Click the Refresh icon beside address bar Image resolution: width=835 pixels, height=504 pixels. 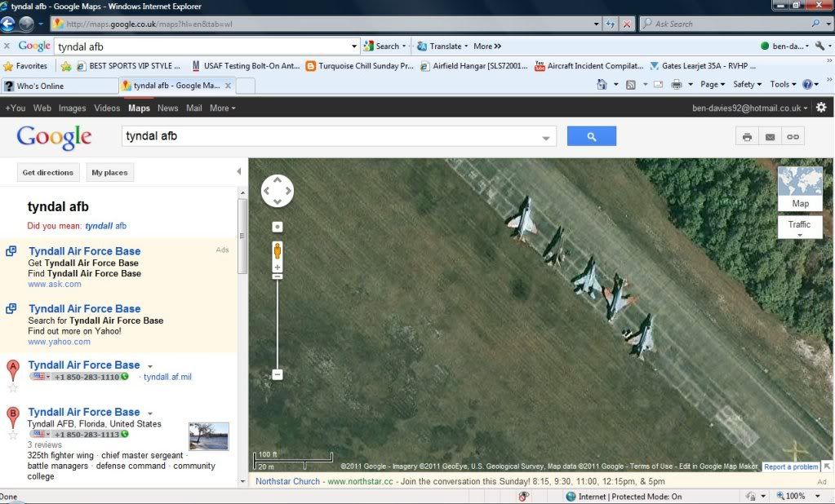pos(611,24)
